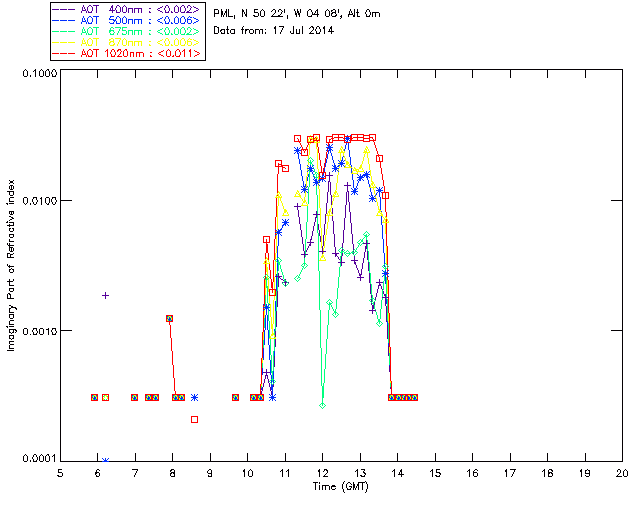Screen dimensions: 640x512
Task: Click x-axis tick label 5
Action: click(x=60, y=473)
